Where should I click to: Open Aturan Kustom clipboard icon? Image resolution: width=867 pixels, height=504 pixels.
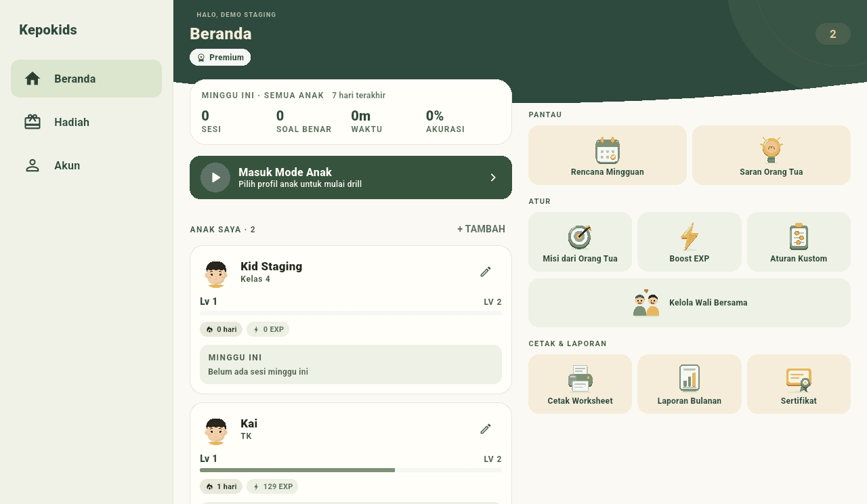799,237
